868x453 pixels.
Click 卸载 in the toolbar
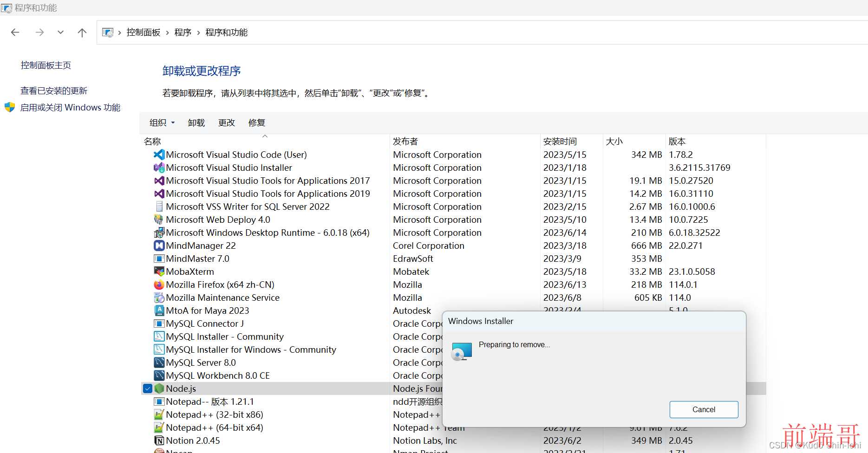point(196,123)
